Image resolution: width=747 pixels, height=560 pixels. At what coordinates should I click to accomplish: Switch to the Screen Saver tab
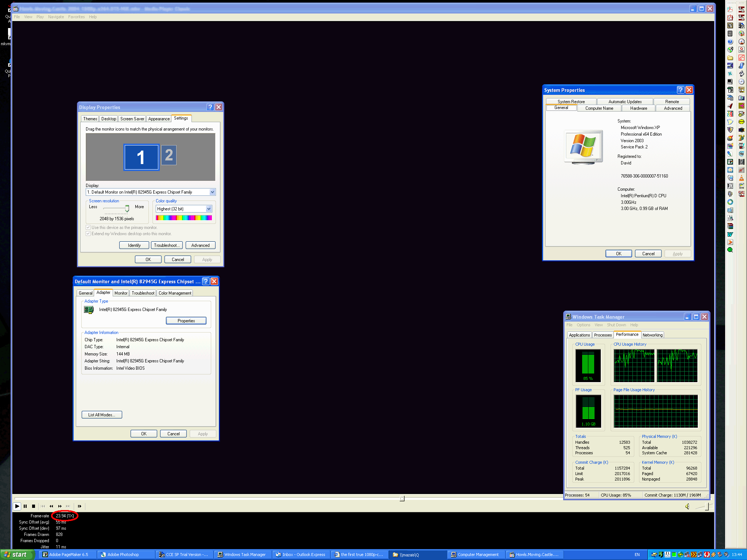(132, 119)
